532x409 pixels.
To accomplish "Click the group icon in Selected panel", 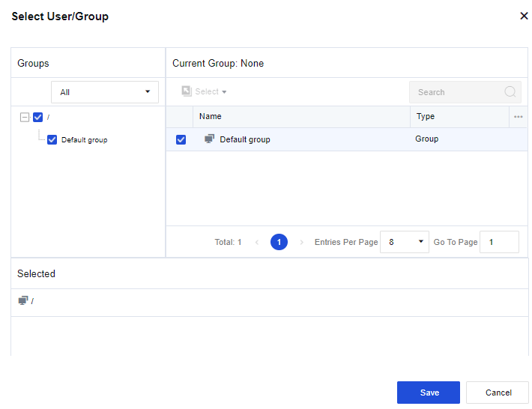I will 23,300.
